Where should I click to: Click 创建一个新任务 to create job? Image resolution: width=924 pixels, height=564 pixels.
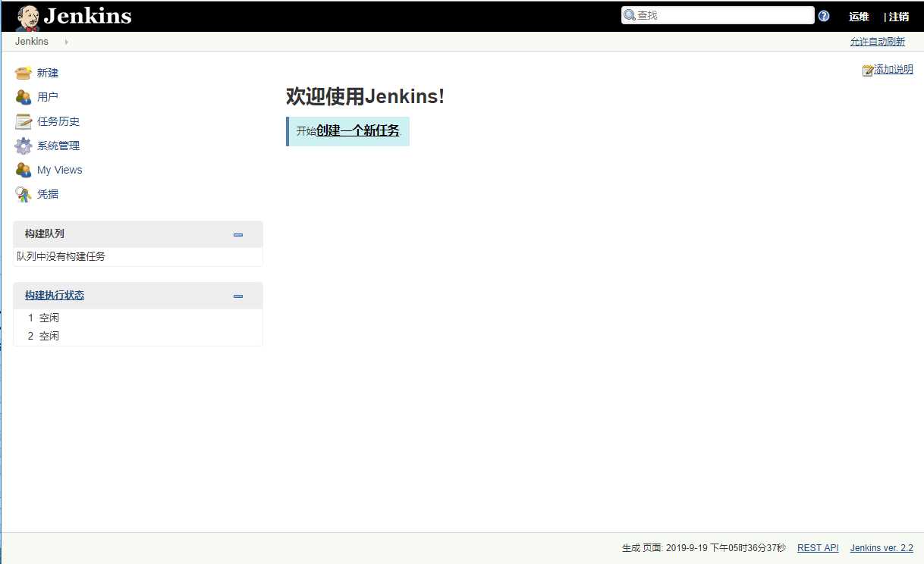pos(358,130)
